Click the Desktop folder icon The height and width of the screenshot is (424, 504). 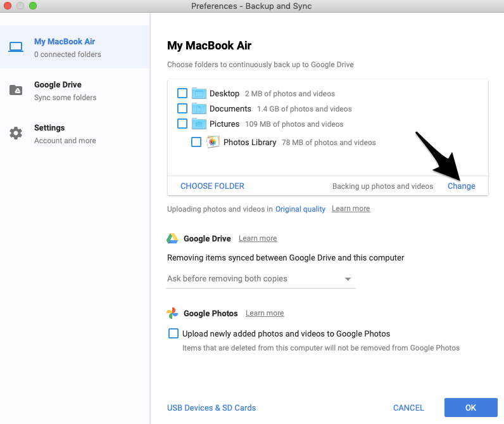(x=199, y=94)
